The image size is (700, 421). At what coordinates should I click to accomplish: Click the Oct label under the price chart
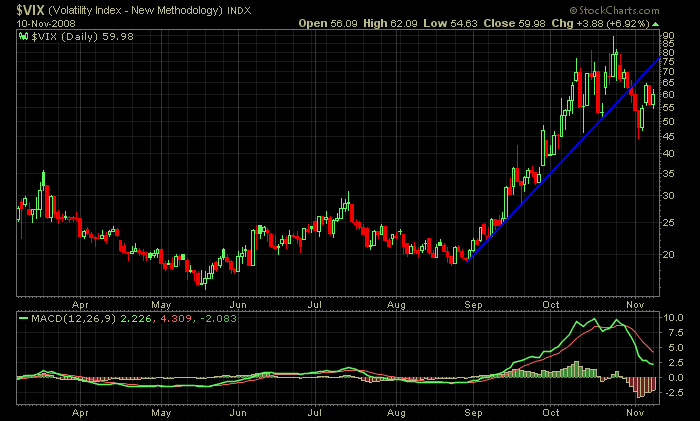551,304
